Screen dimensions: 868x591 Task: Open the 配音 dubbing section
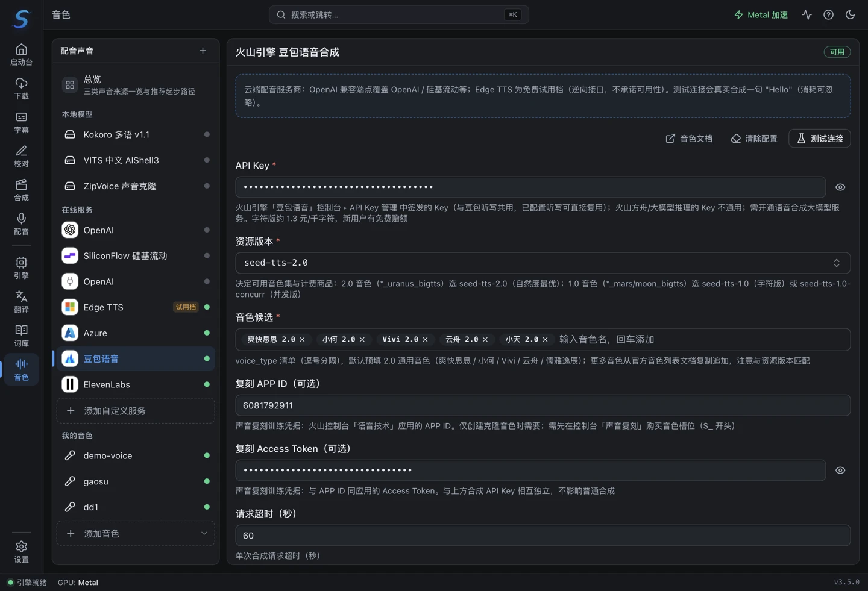(x=22, y=224)
